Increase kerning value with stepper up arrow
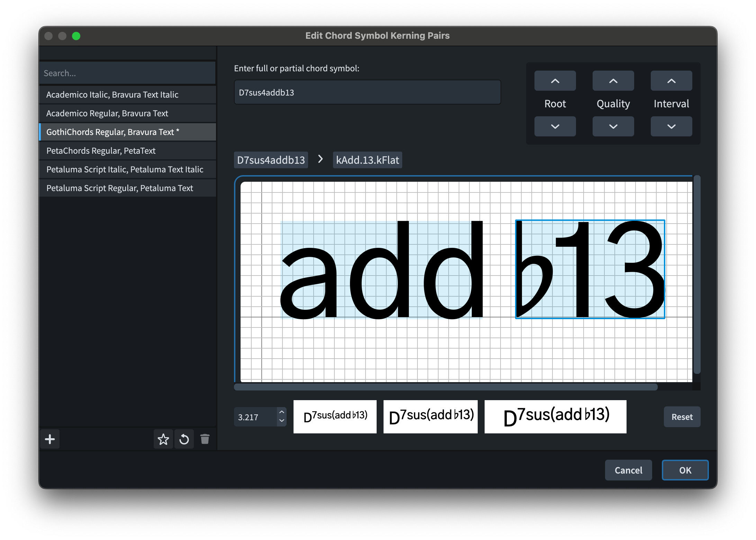 [x=282, y=412]
